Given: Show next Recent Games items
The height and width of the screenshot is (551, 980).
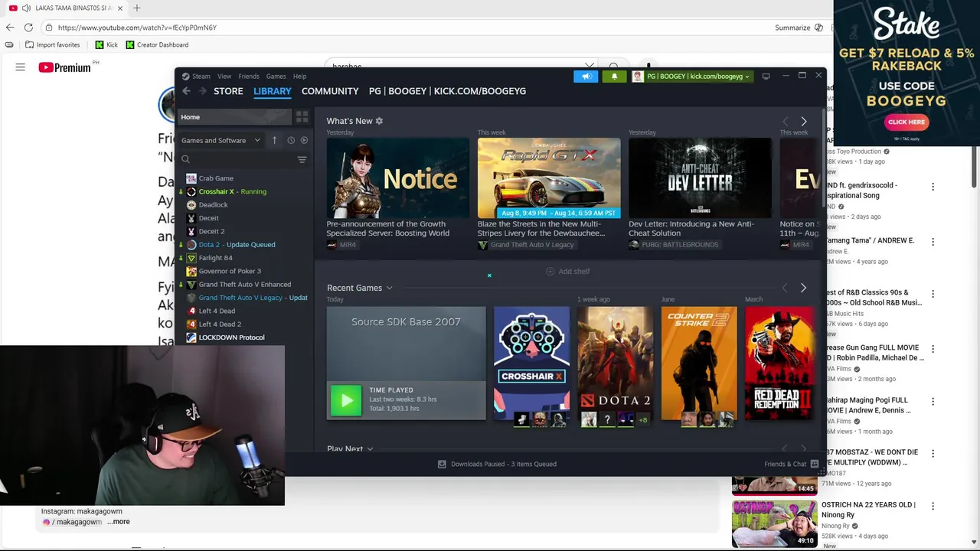Looking at the screenshot, I should pyautogui.click(x=803, y=288).
